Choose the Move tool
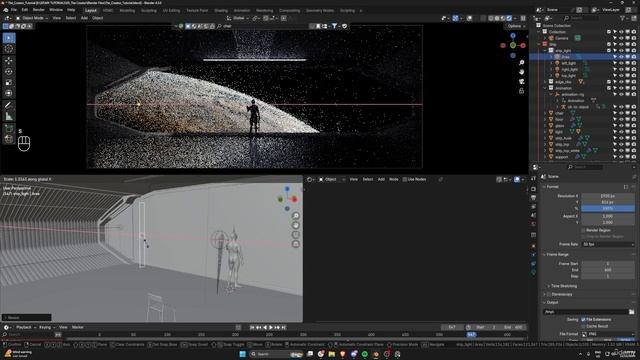The image size is (640, 360). pos(9,61)
